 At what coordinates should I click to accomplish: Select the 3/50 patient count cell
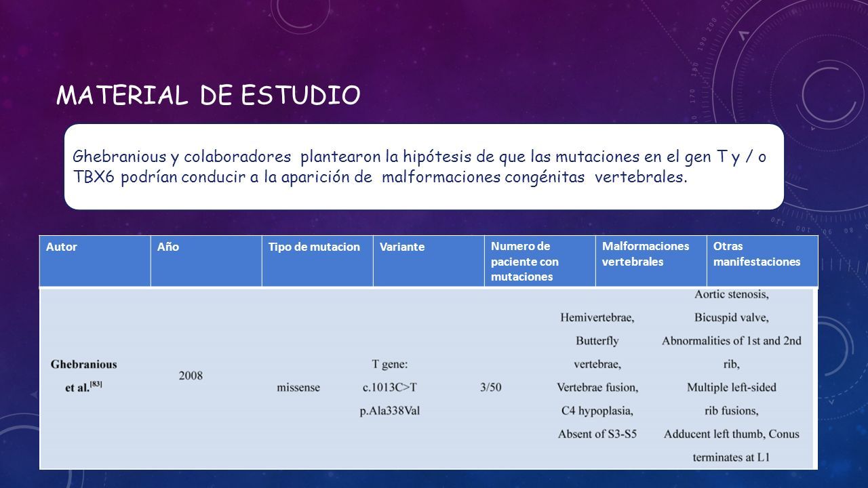point(490,387)
